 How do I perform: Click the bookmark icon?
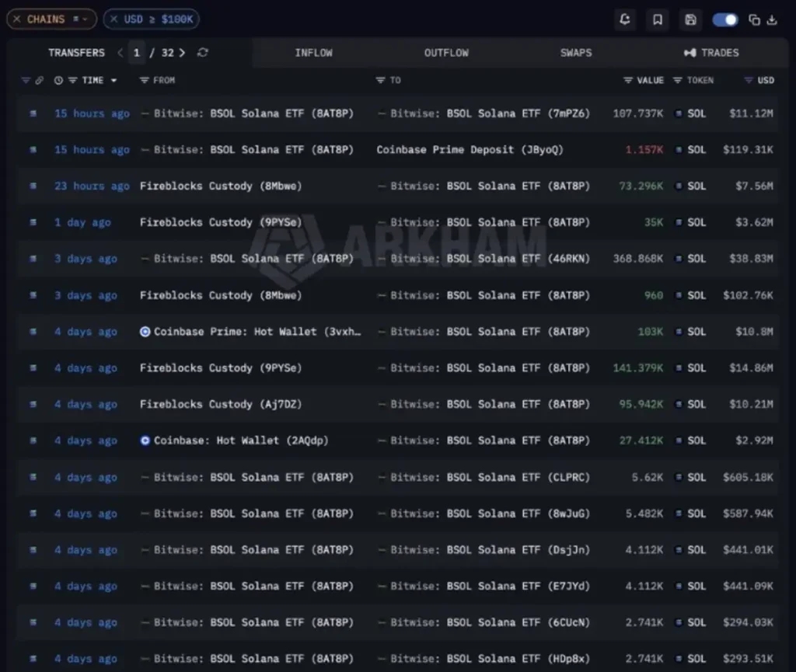(x=658, y=19)
